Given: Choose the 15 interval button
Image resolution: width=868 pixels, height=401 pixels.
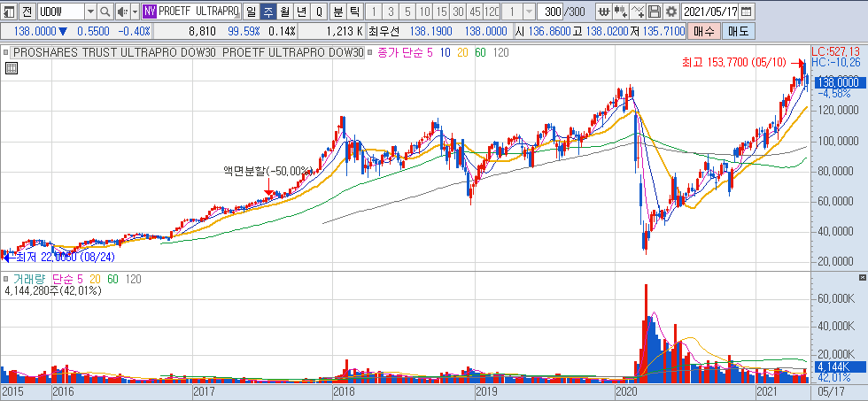Looking at the screenshot, I should tap(441, 11).
